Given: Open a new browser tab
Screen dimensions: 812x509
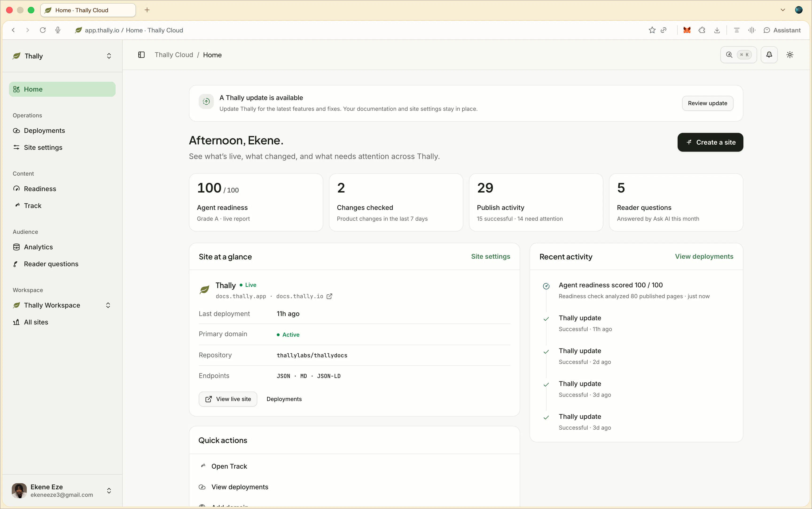Looking at the screenshot, I should click(x=147, y=10).
